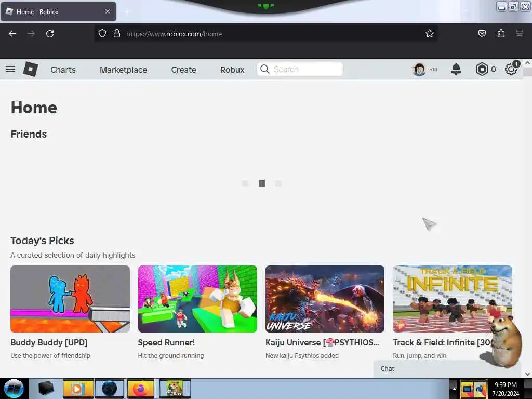Click the Friends section heading
The height and width of the screenshot is (399, 532).
point(29,134)
